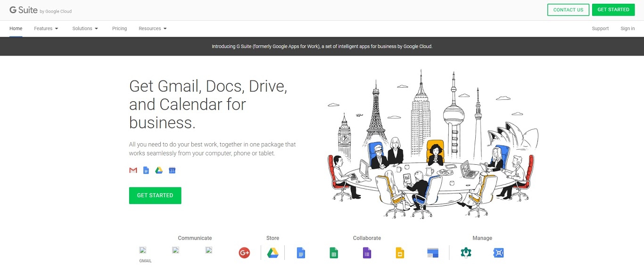Click the "Introducing G Suite" banner text
Viewport: 644px width, 267px height.
pos(322,47)
